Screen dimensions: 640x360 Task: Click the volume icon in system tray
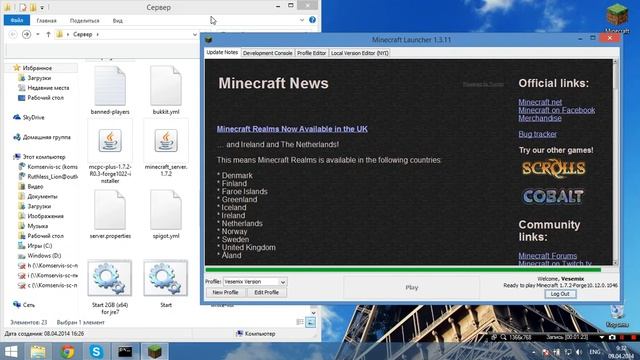[x=579, y=352]
